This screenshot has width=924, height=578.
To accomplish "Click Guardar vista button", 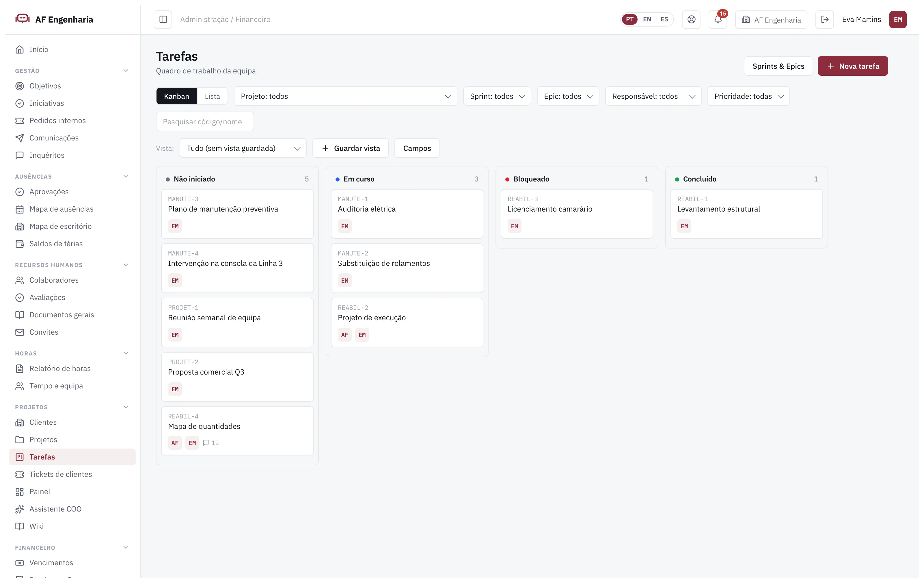I will pyautogui.click(x=351, y=148).
